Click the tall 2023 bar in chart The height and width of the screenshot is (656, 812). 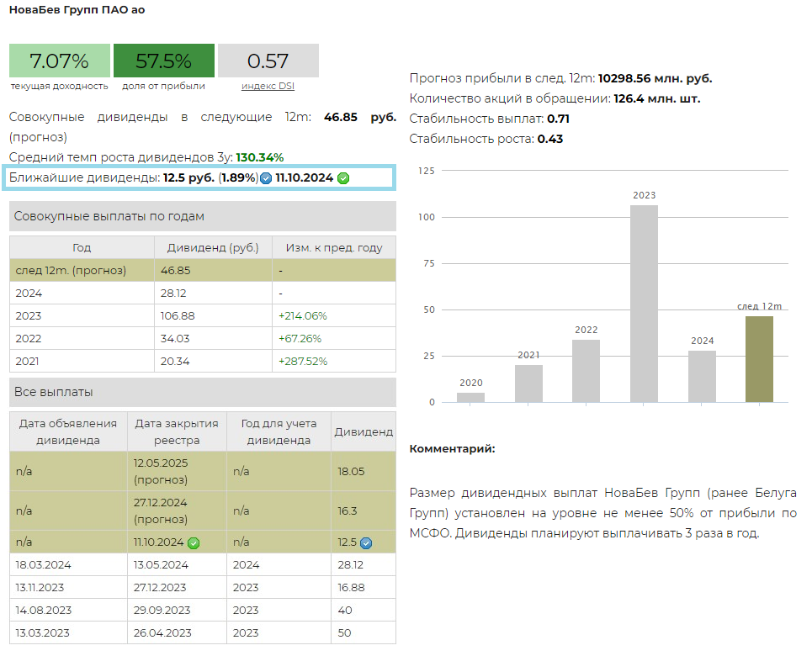pos(644,303)
